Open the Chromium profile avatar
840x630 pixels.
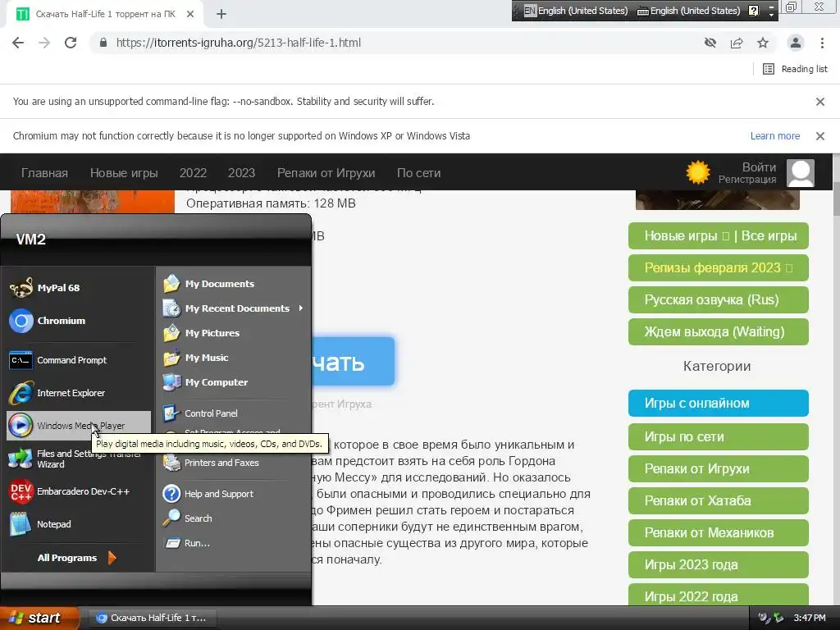(x=796, y=43)
